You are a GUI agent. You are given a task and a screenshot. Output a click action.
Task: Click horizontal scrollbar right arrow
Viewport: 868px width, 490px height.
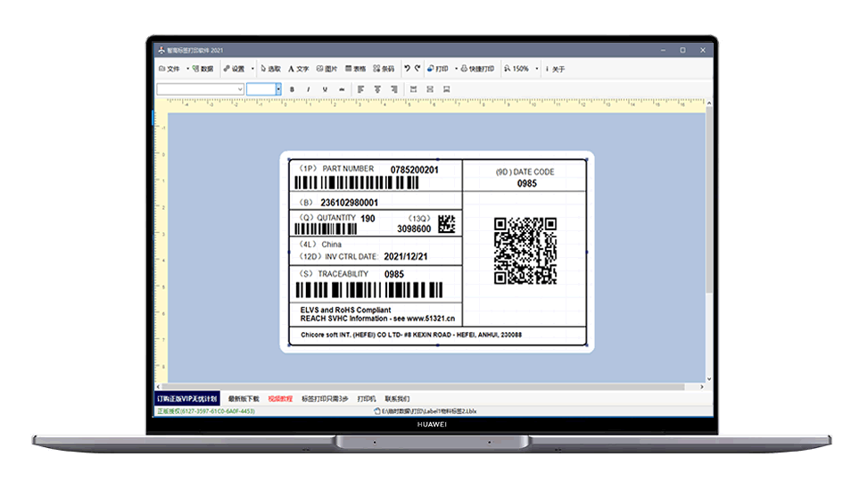[702, 386]
